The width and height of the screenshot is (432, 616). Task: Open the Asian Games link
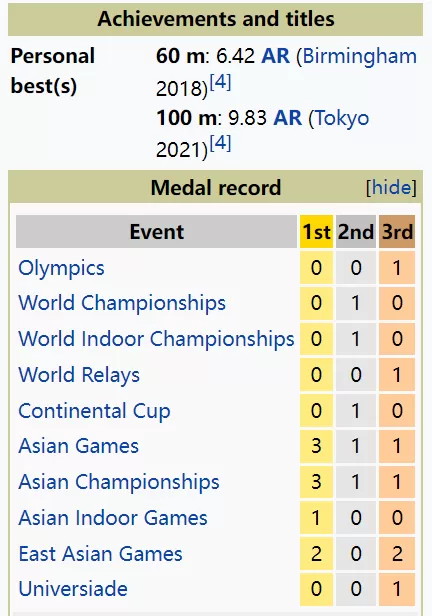(79, 446)
